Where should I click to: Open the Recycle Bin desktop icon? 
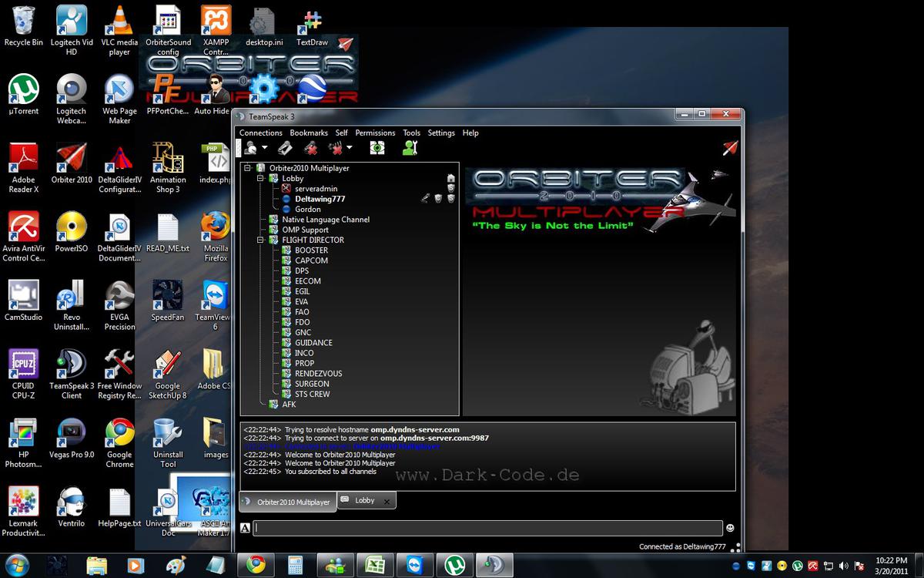pos(24,26)
